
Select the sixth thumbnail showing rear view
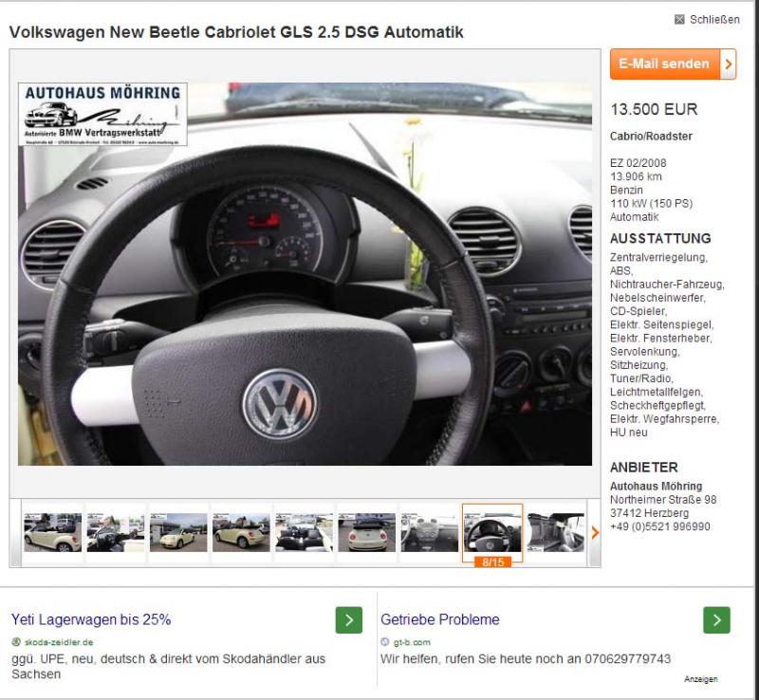(366, 532)
